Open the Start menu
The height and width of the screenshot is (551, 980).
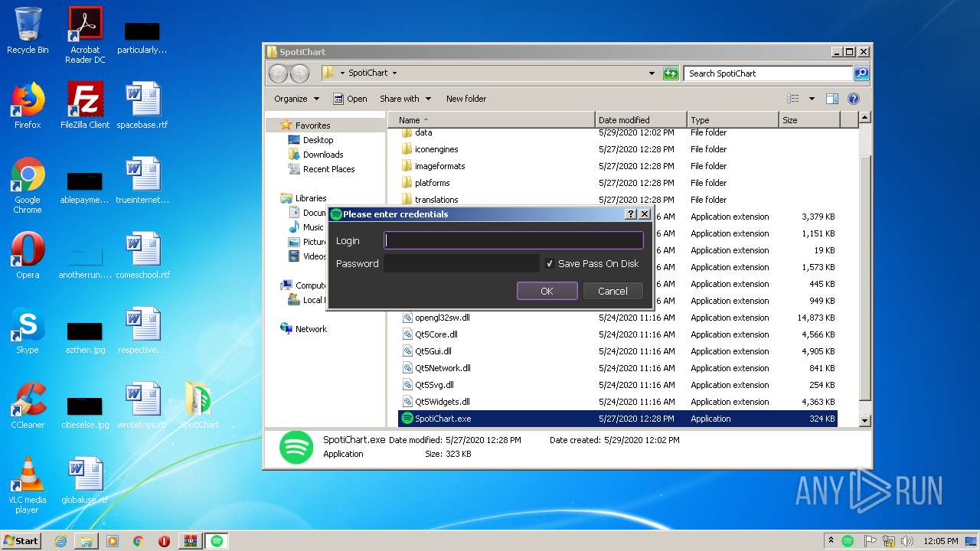point(21,540)
